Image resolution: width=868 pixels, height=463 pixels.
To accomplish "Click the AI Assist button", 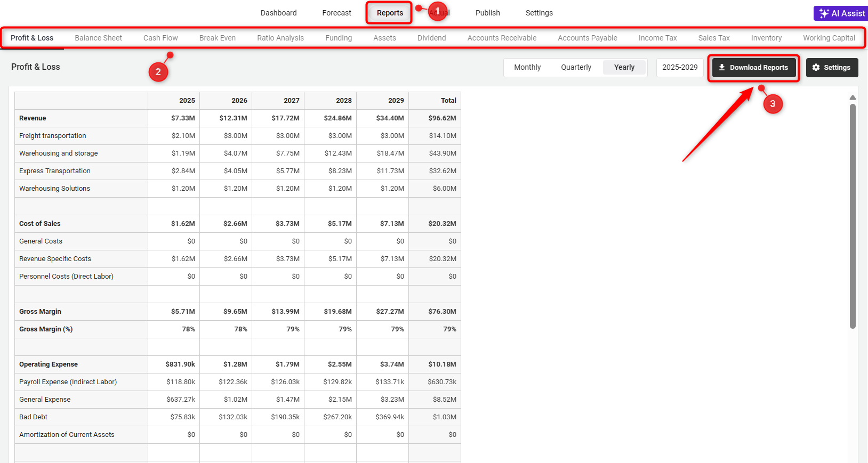I will [x=841, y=13].
